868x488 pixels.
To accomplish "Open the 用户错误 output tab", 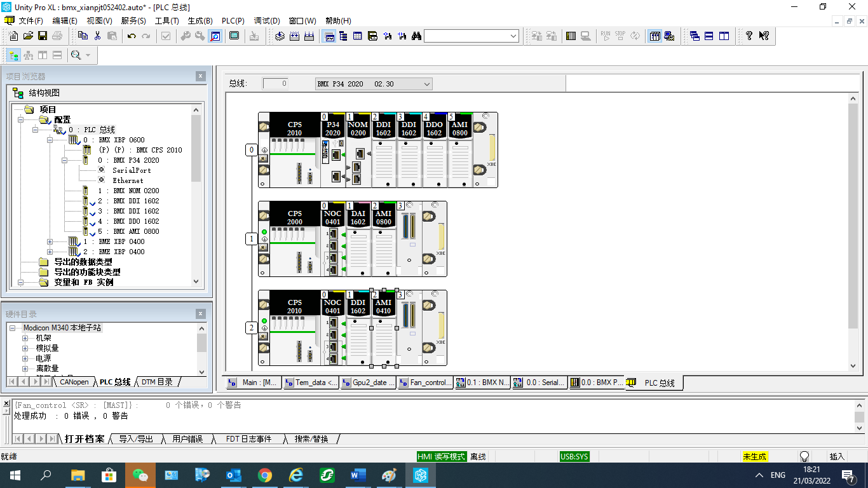I will [x=187, y=439].
